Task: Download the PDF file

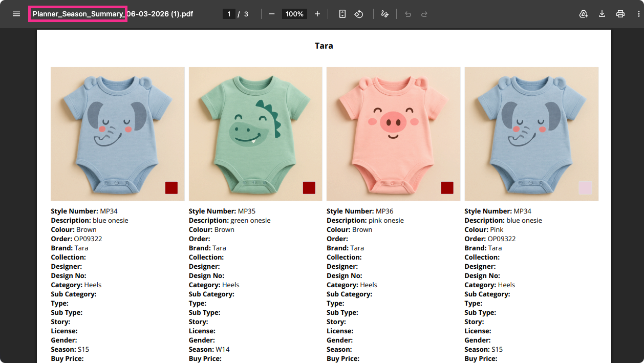Action: [x=602, y=14]
